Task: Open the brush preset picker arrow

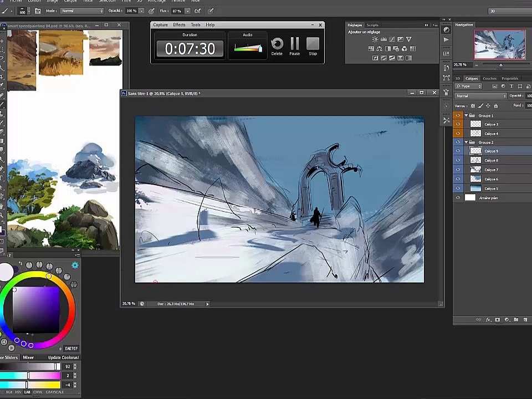Action: (29, 11)
